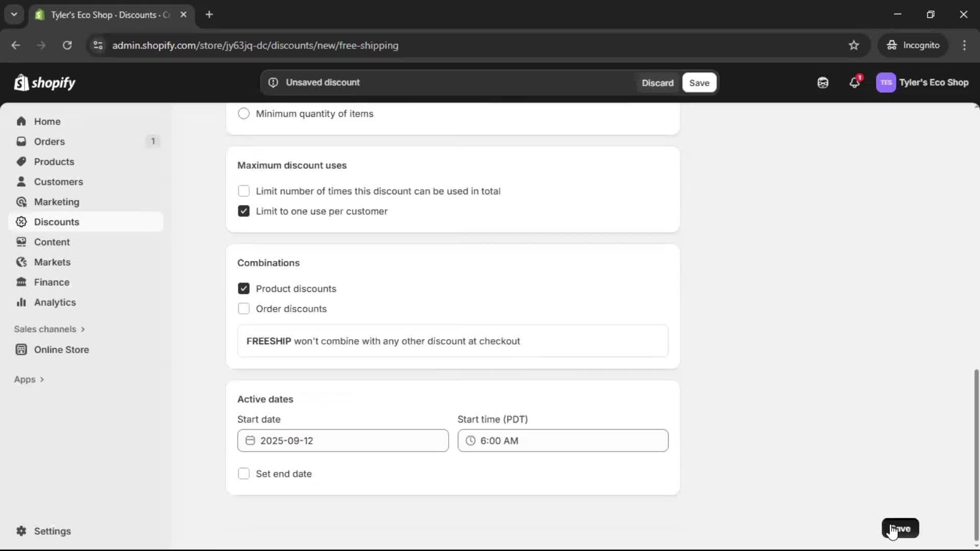Image resolution: width=980 pixels, height=551 pixels.
Task: Switch to the Discounts sidebar entry
Action: 56,222
